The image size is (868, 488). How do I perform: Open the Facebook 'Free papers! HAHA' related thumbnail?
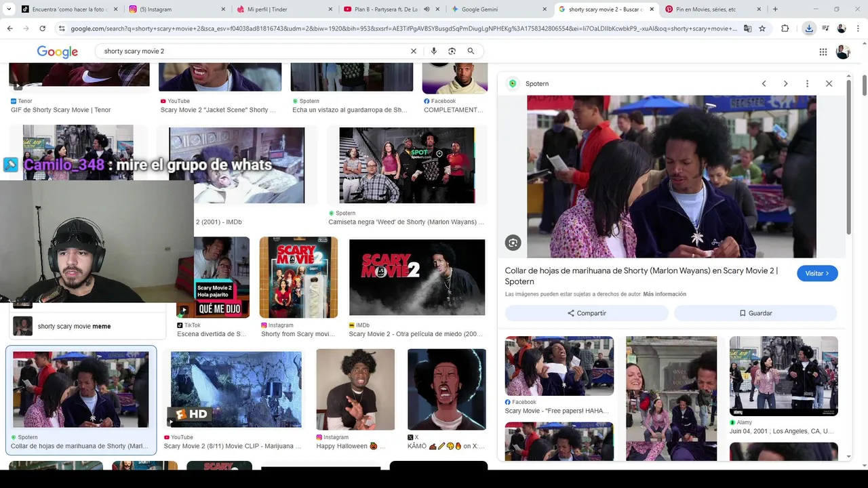pyautogui.click(x=559, y=366)
